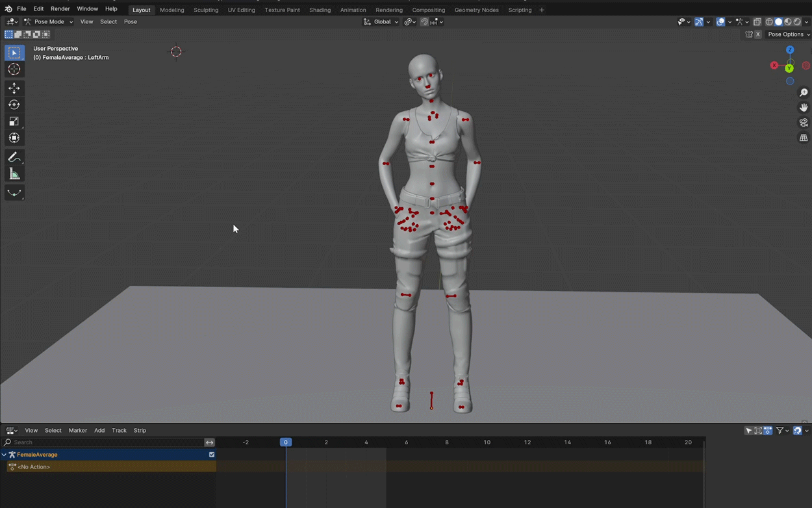
Task: Switch to the Animation workspace tab
Action: coord(353,10)
